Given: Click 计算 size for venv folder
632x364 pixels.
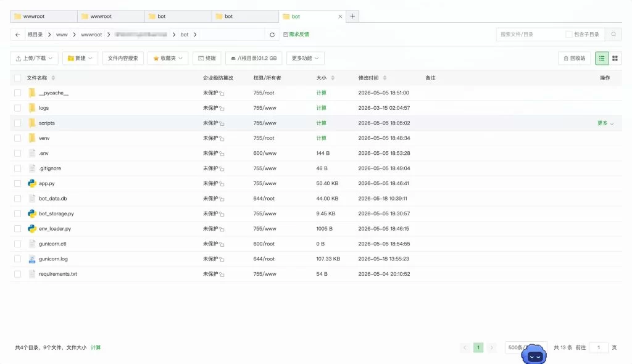Looking at the screenshot, I should (321, 138).
